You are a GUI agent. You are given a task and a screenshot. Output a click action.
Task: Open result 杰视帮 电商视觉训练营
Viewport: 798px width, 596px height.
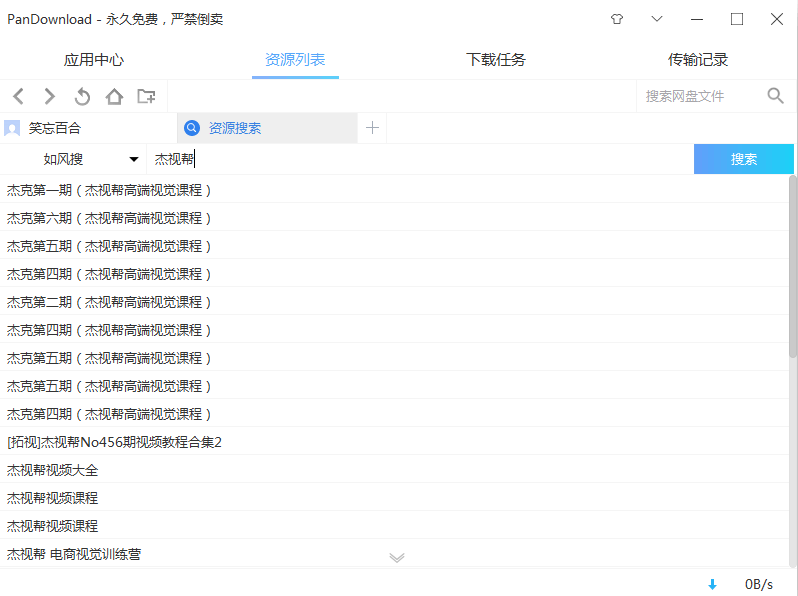click(x=394, y=554)
